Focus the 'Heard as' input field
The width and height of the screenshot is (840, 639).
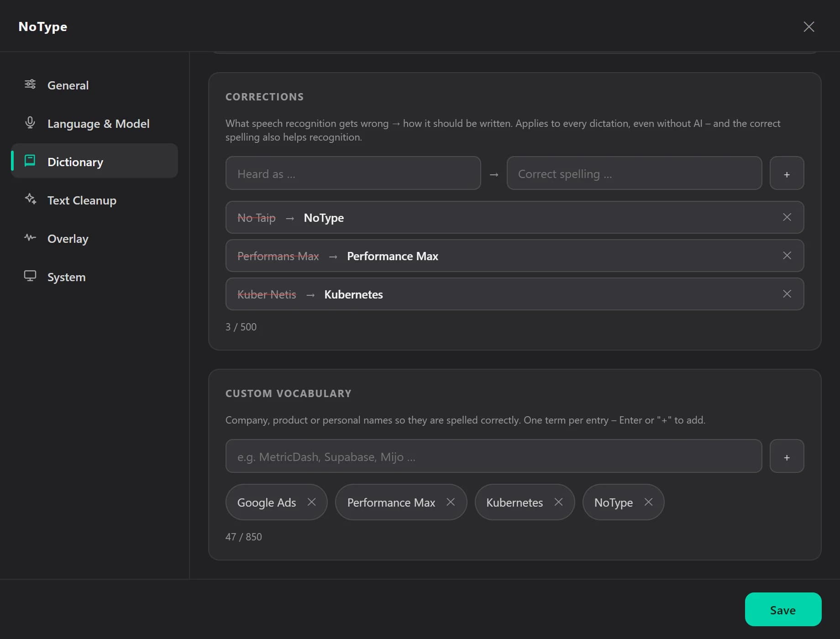(x=353, y=173)
